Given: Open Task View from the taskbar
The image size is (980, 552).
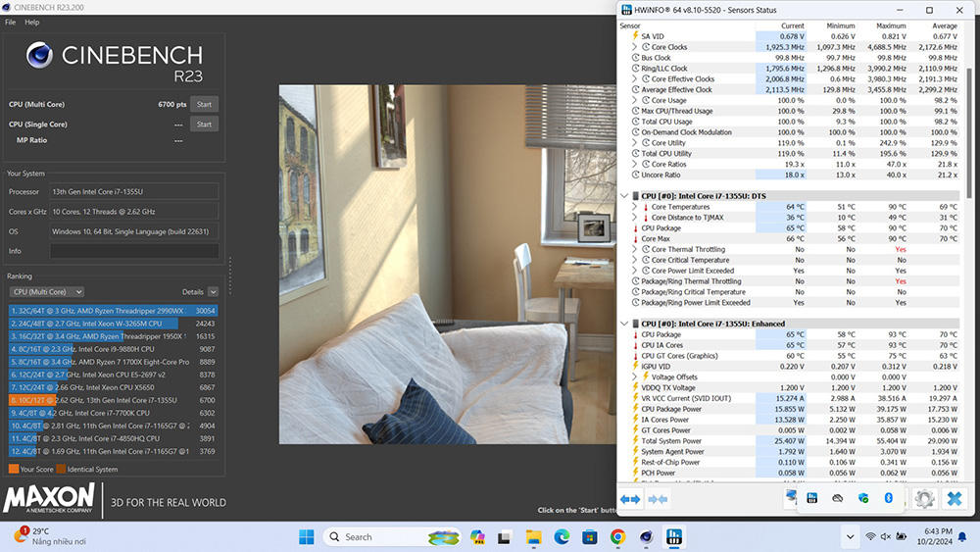Looking at the screenshot, I should point(505,536).
